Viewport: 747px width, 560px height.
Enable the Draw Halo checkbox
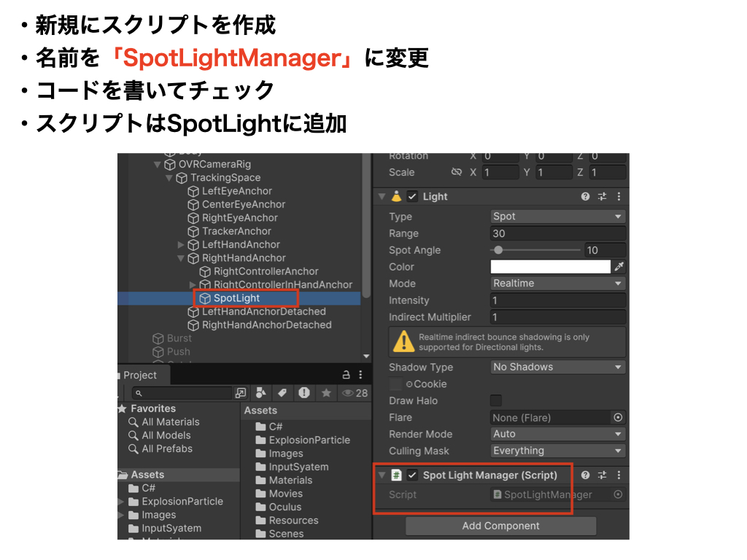pyautogui.click(x=496, y=400)
